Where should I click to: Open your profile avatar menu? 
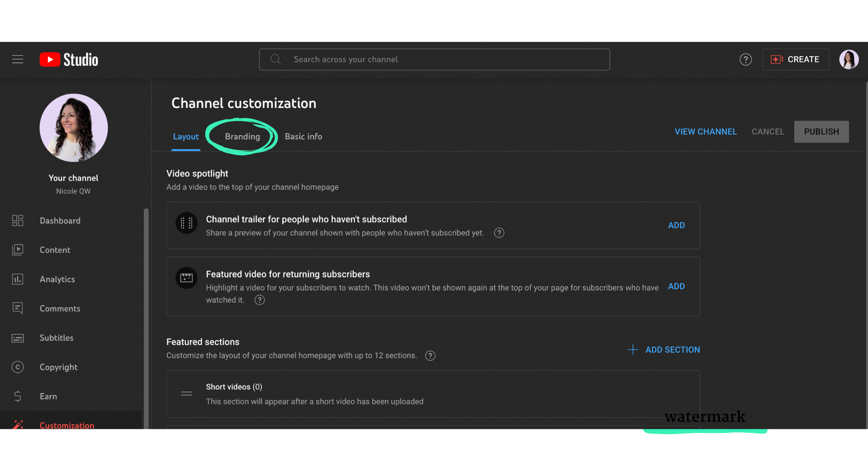[848, 59]
